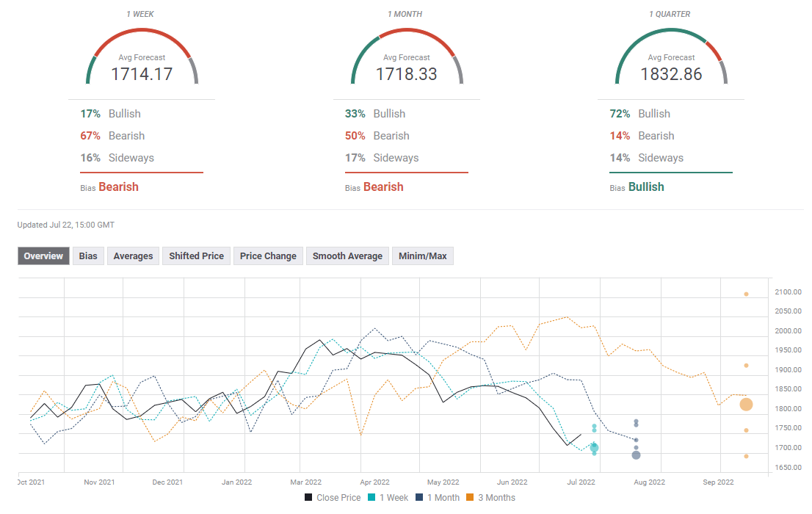This screenshot has width=812, height=514.
Task: Open the Averages chart view
Action: [x=133, y=256]
